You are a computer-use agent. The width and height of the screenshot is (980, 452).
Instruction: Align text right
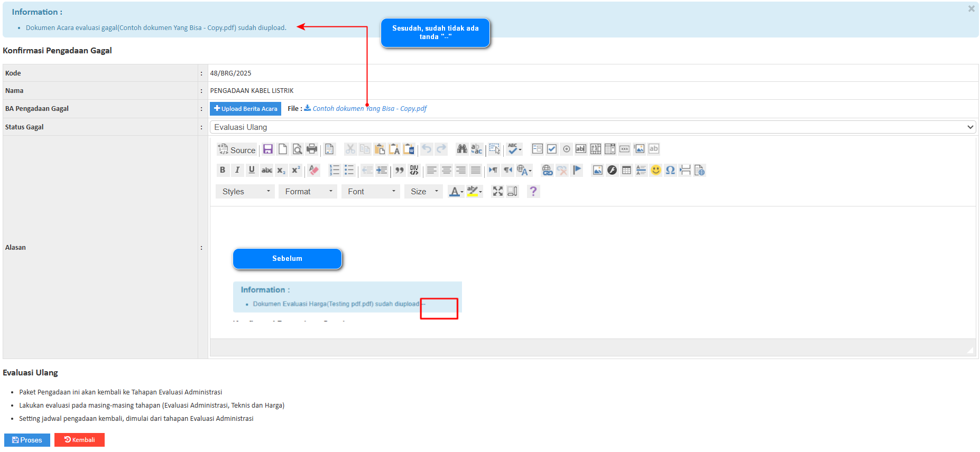pos(461,170)
